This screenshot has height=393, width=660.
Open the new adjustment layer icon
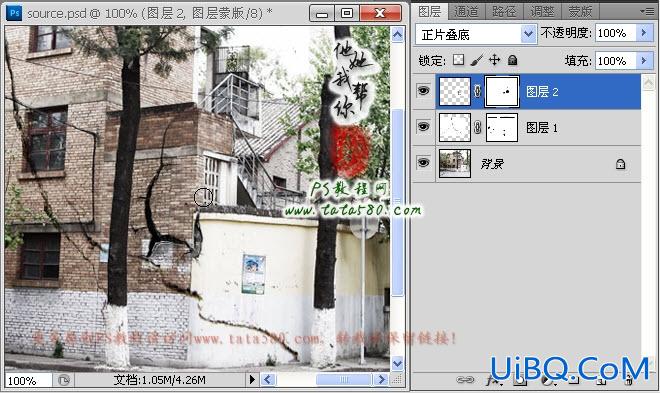[547, 380]
